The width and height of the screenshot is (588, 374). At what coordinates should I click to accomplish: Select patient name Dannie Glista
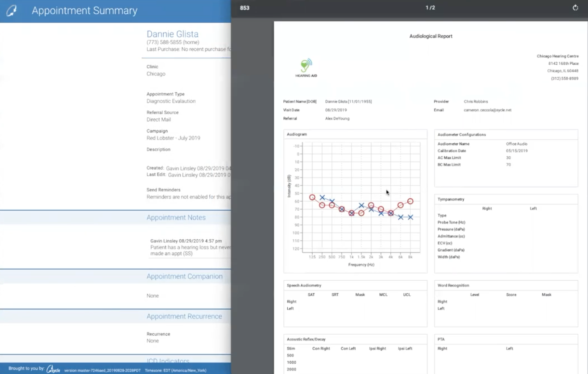pos(172,34)
